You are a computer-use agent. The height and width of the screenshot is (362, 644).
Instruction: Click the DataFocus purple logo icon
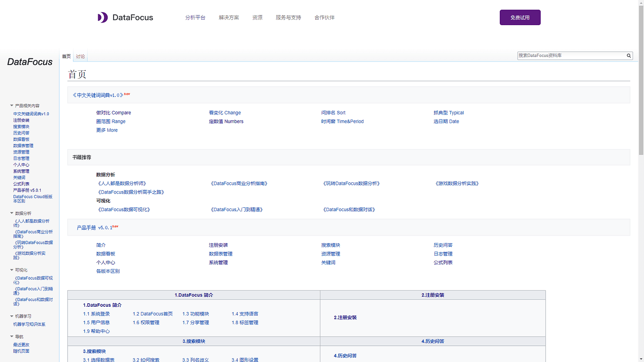coord(103,18)
